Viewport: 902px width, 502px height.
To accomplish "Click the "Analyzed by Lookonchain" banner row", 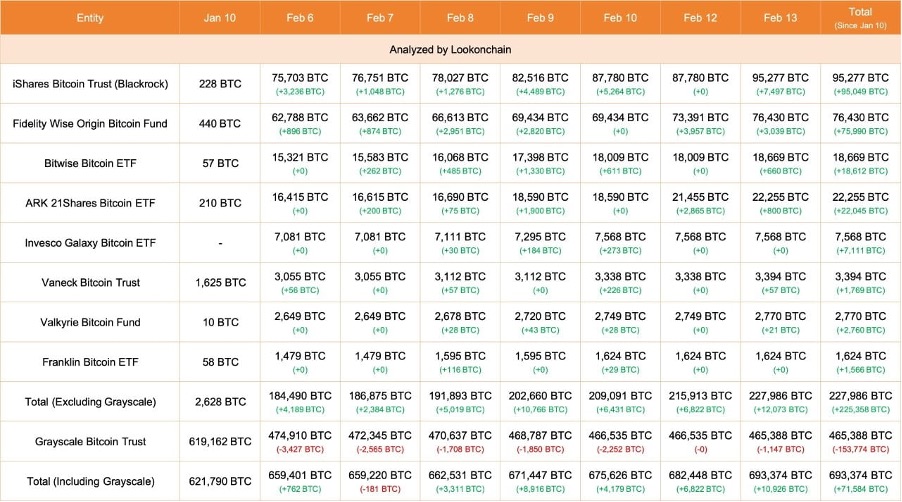I will click(450, 48).
